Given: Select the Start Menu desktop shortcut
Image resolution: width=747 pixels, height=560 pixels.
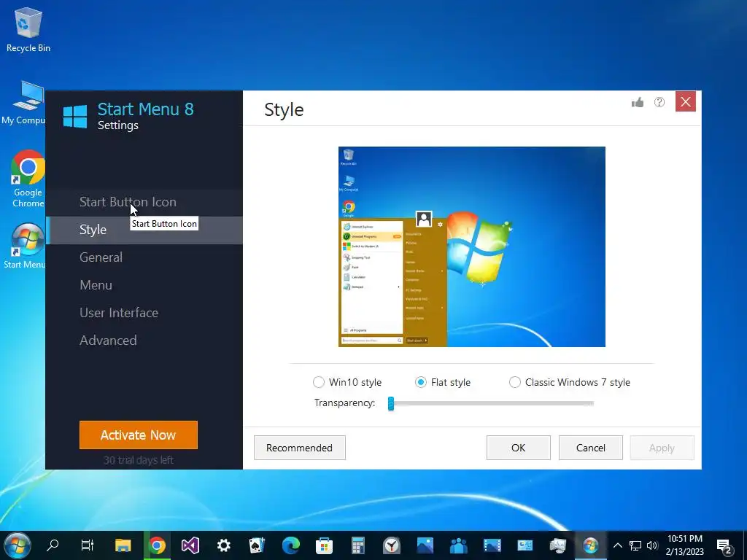Looking at the screenshot, I should click(25, 246).
